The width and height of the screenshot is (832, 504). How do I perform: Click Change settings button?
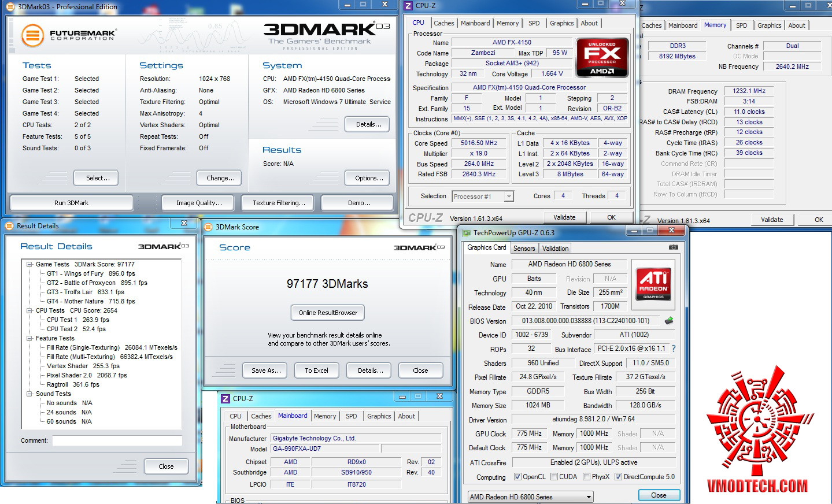click(219, 178)
